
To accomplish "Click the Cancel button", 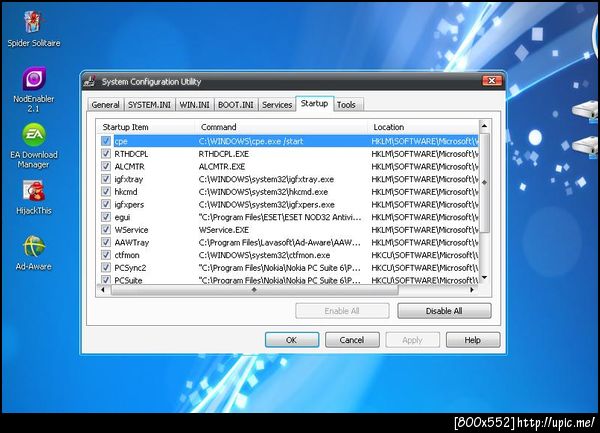I will pyautogui.click(x=352, y=340).
